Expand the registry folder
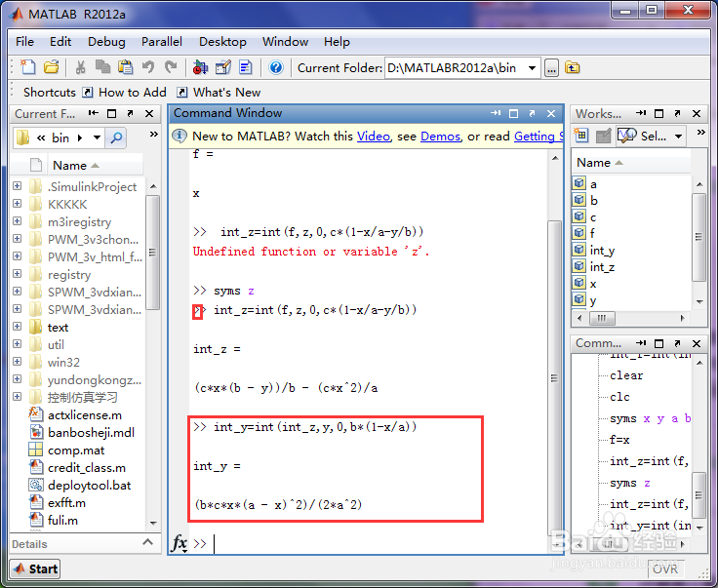This screenshot has height=588, width=718. 18,274
